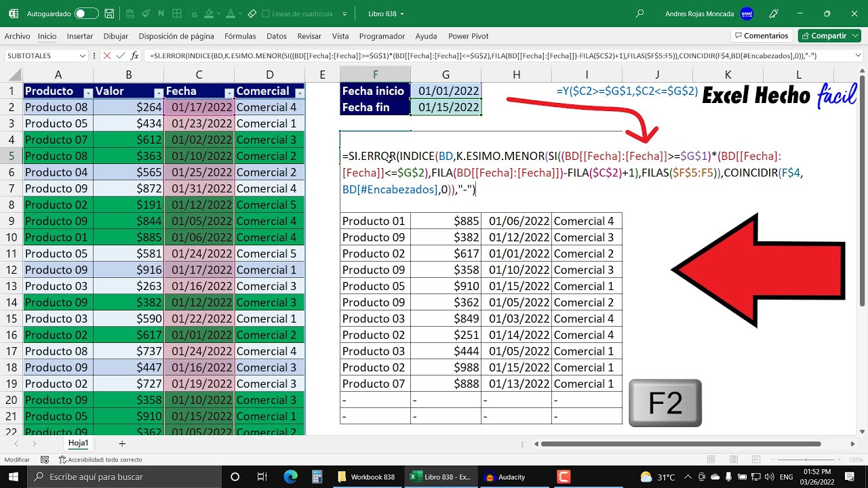Viewport: 868px width, 488px height.
Task: Click the user account avatar icon
Action: click(x=747, y=14)
